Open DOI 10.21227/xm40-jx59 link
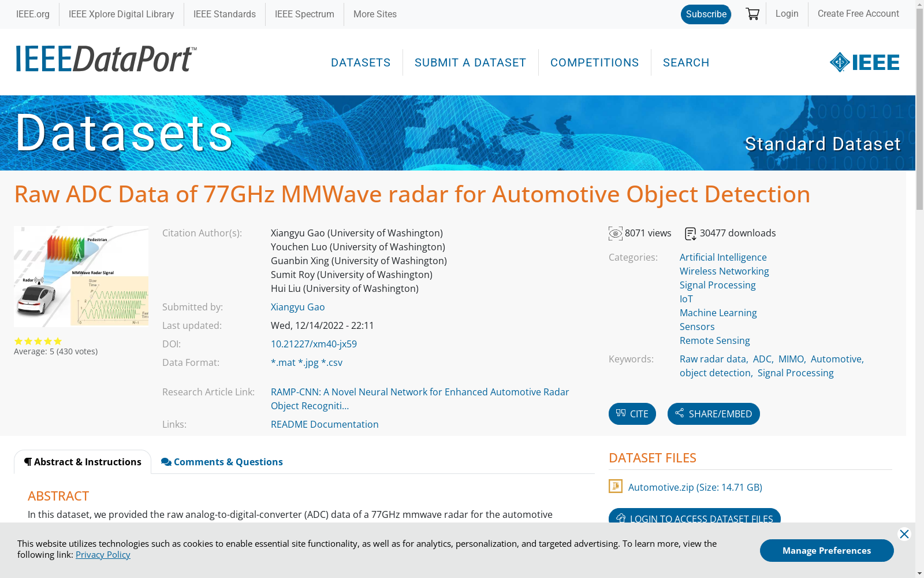924x578 pixels. click(314, 344)
